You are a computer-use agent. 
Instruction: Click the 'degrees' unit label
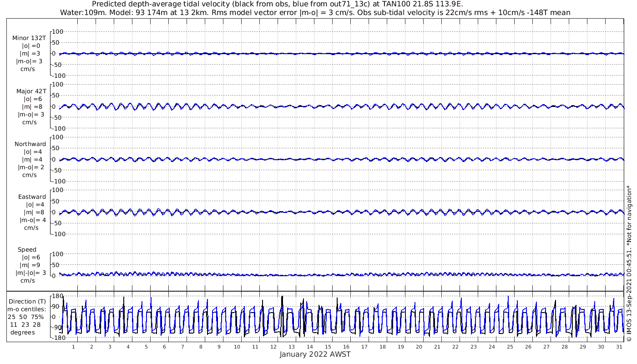click(23, 332)
